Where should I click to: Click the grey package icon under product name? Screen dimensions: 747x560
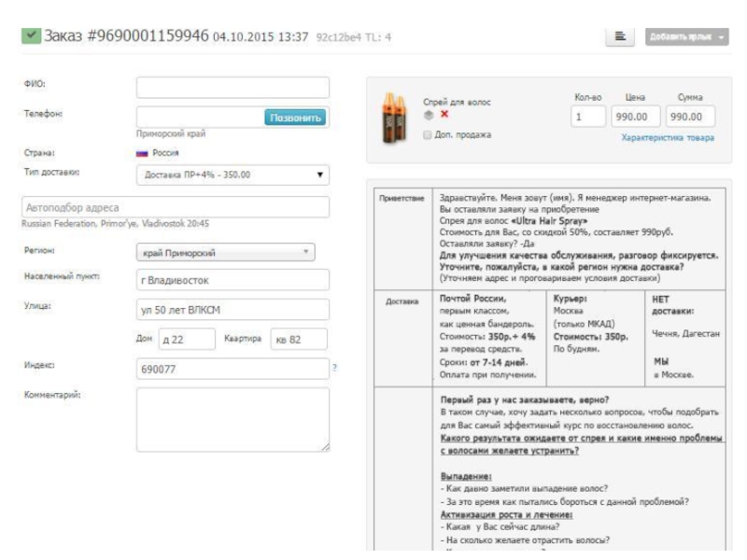[429, 115]
